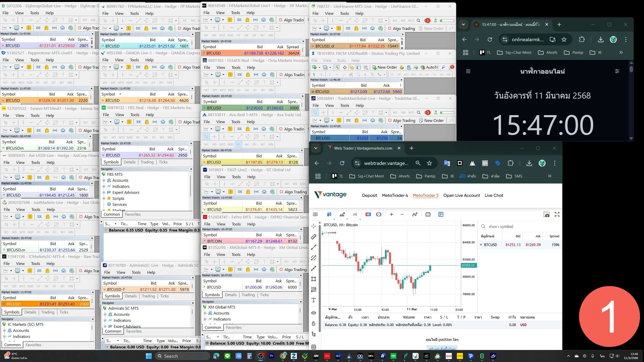The image size is (644, 362).
Task: Select text T tool in webtrader sidebar
Action: 314,300
